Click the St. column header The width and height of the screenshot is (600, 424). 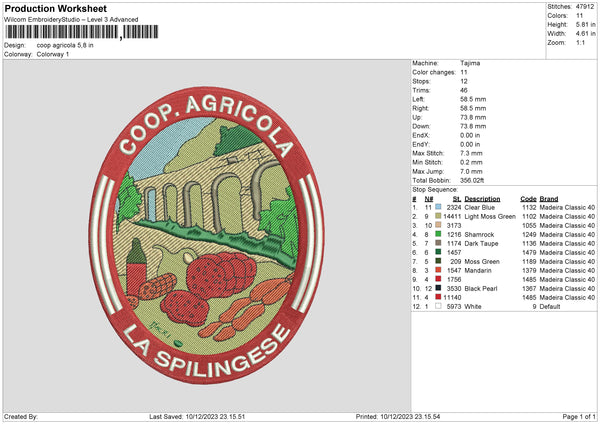coord(457,199)
